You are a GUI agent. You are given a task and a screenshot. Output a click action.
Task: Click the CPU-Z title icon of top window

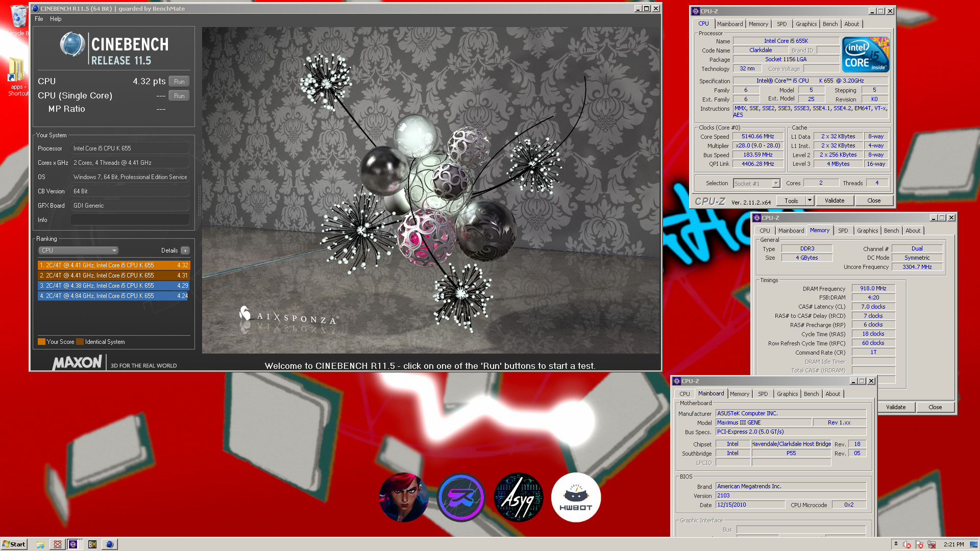tap(696, 11)
